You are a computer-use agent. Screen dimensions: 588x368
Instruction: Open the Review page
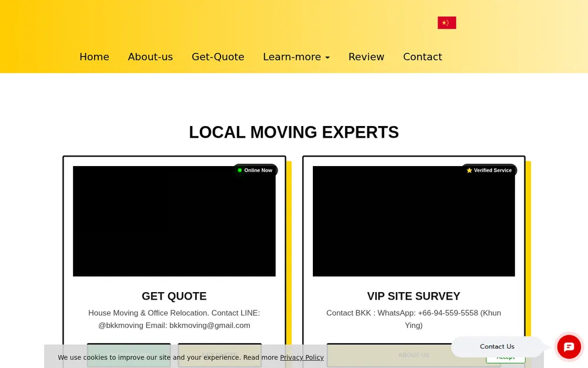coord(366,57)
